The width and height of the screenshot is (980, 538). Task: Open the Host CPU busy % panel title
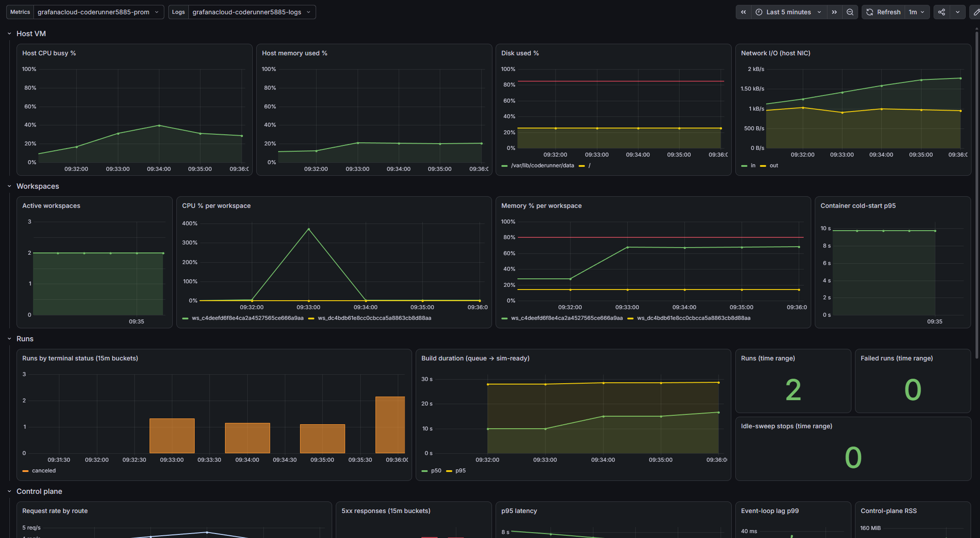pyautogui.click(x=49, y=53)
